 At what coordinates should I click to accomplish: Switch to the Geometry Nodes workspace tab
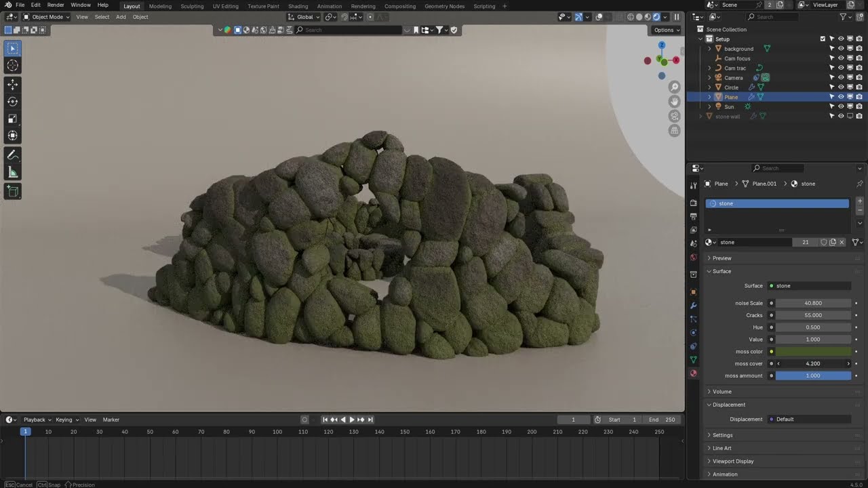pos(444,6)
